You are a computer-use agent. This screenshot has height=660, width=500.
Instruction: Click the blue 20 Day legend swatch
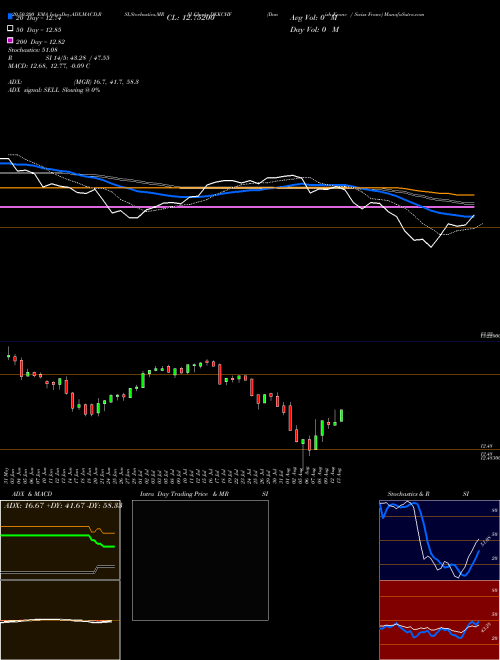[x=11, y=16]
